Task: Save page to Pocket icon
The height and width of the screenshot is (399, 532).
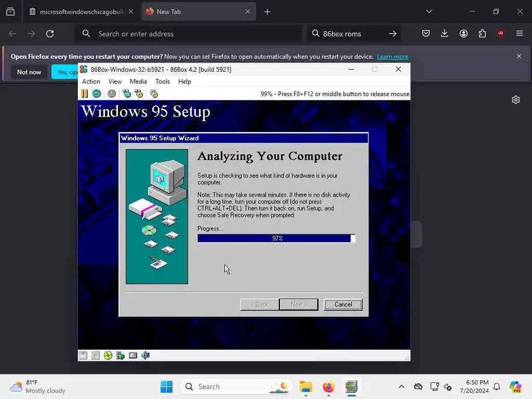Action: pos(426,33)
